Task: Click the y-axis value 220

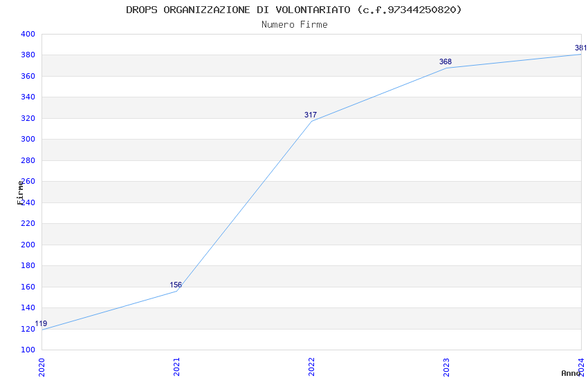Action: coord(28,223)
